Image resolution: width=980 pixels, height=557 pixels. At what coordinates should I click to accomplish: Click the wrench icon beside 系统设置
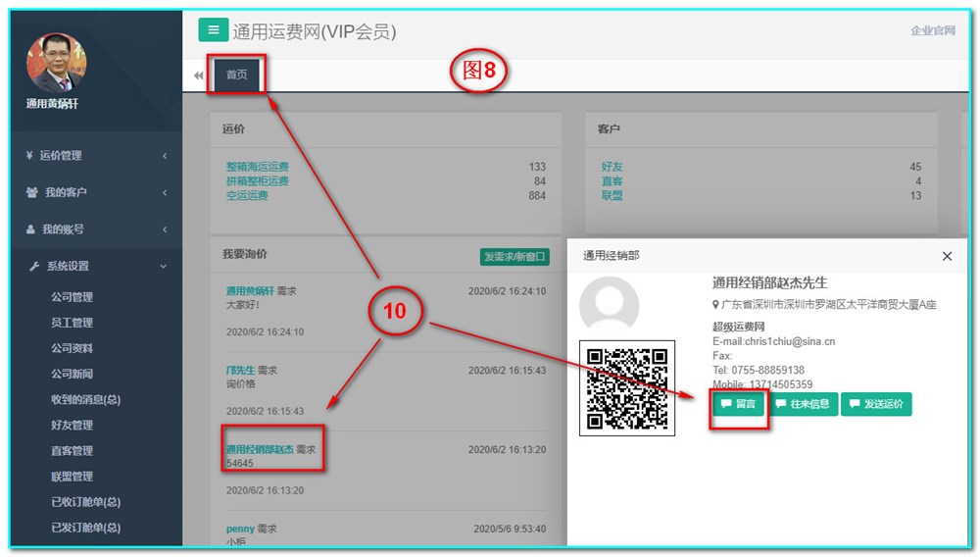34,267
